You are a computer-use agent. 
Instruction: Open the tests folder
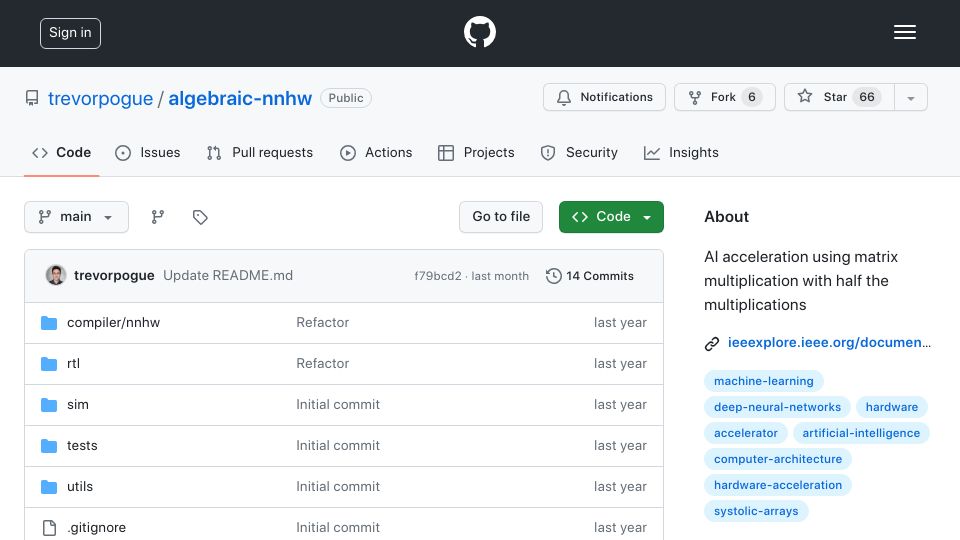pos(82,446)
